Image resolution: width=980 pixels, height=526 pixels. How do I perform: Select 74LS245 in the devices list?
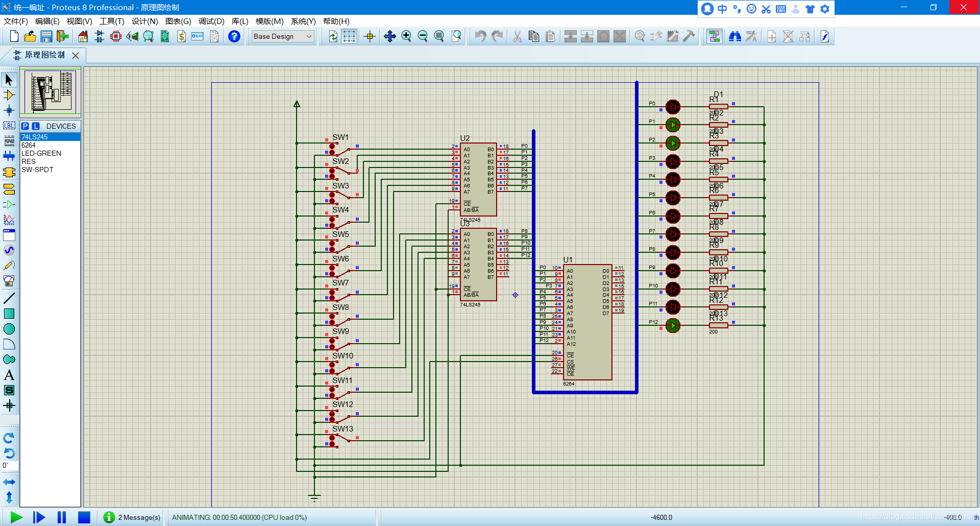(50, 137)
